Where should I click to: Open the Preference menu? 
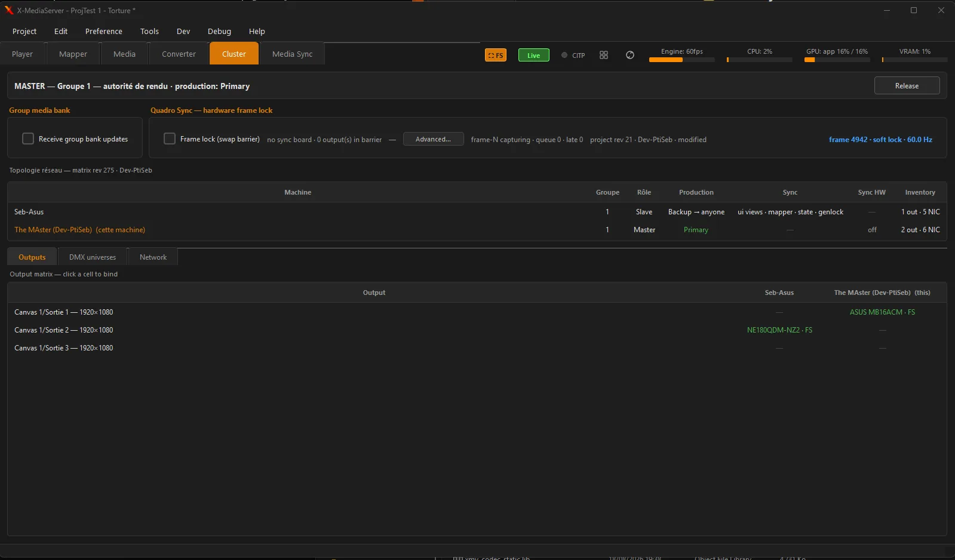104,31
